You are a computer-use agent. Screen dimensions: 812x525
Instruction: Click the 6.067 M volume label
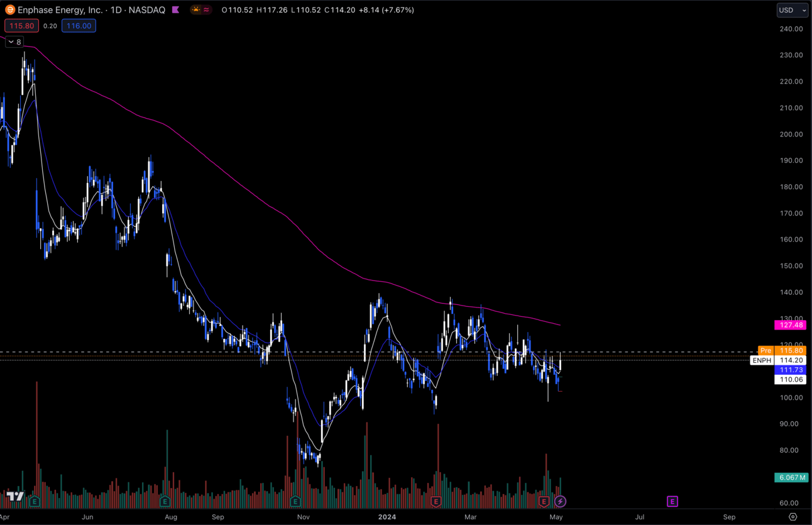tap(791, 477)
